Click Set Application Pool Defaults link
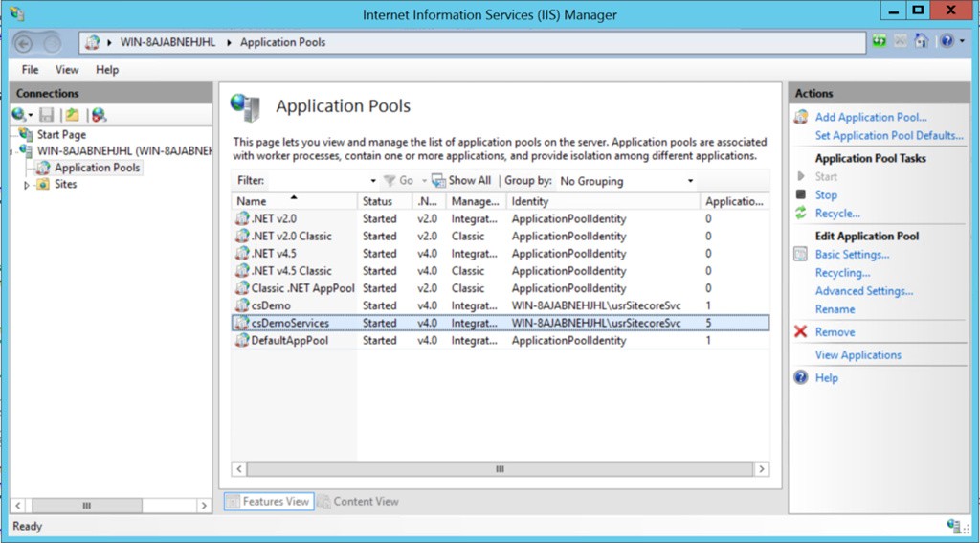The width and height of the screenshot is (980, 543). click(888, 136)
